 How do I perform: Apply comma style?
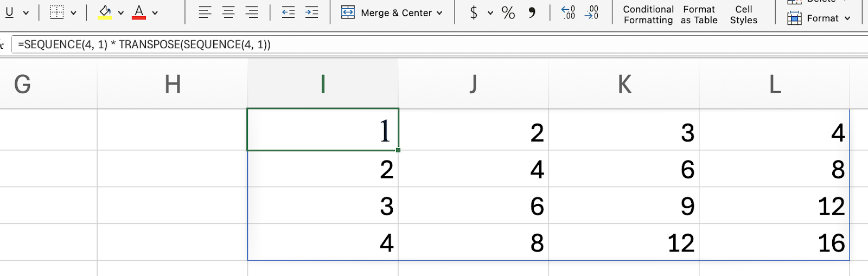pyautogui.click(x=532, y=12)
